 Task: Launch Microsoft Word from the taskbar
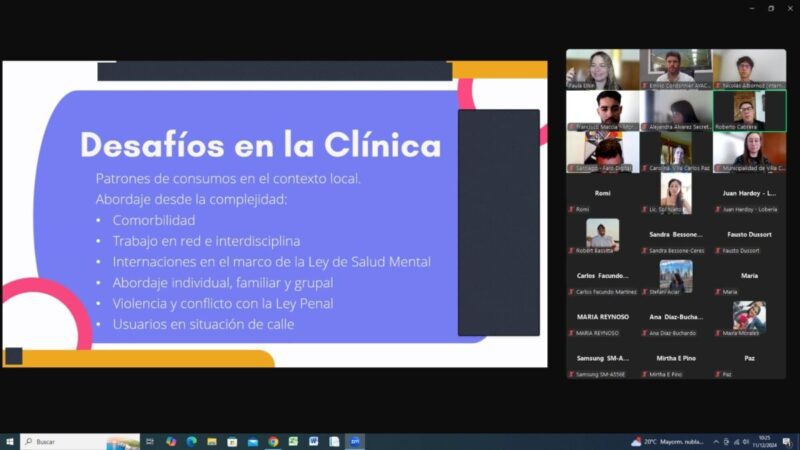(313, 441)
